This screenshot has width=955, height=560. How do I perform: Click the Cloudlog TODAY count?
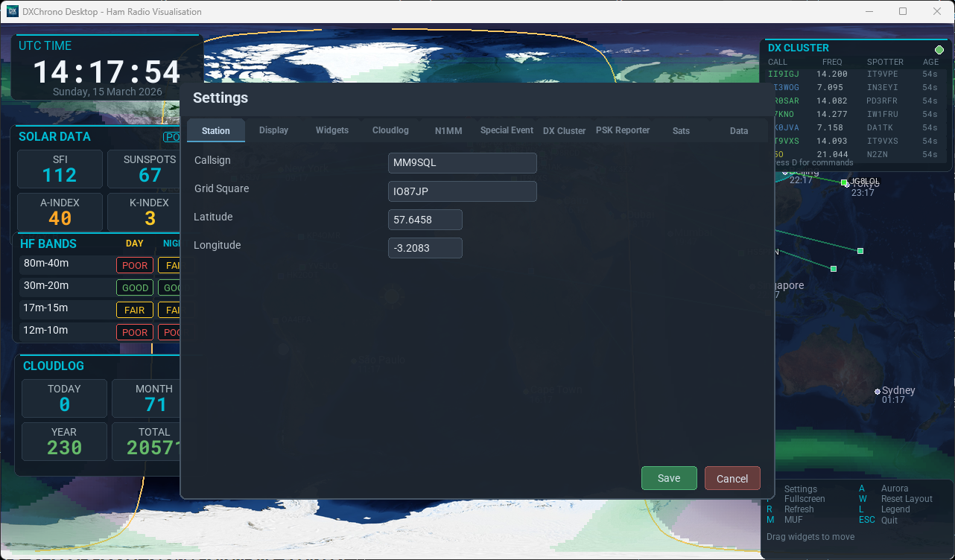[64, 404]
